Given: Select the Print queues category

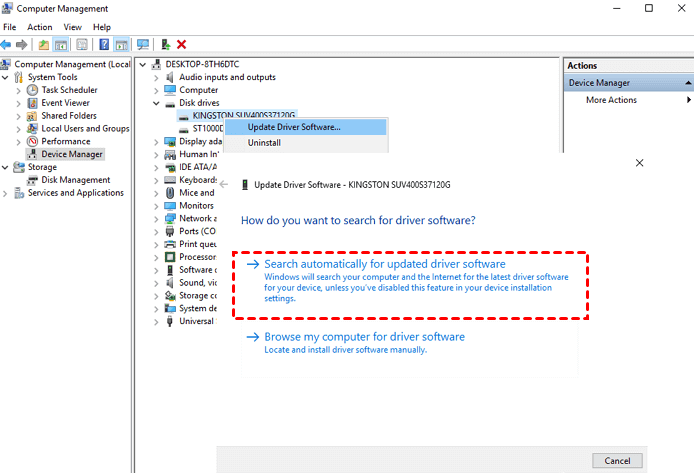Looking at the screenshot, I should click(x=198, y=244).
